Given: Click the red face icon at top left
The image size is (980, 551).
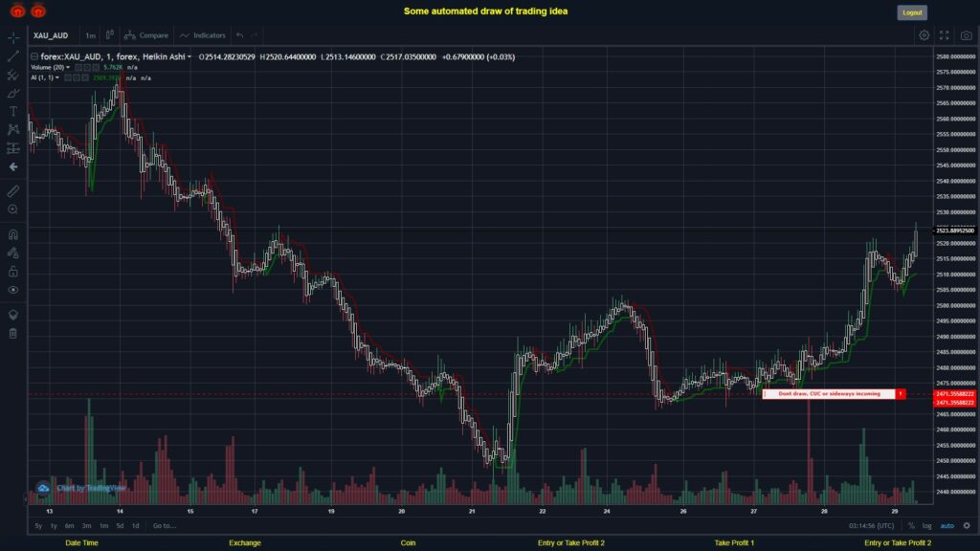Looking at the screenshot, I should pos(17,11).
